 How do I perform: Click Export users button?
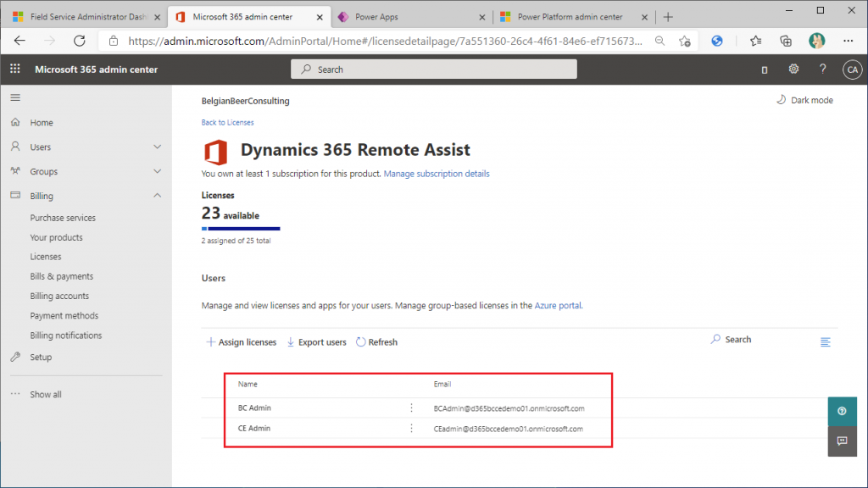(316, 342)
